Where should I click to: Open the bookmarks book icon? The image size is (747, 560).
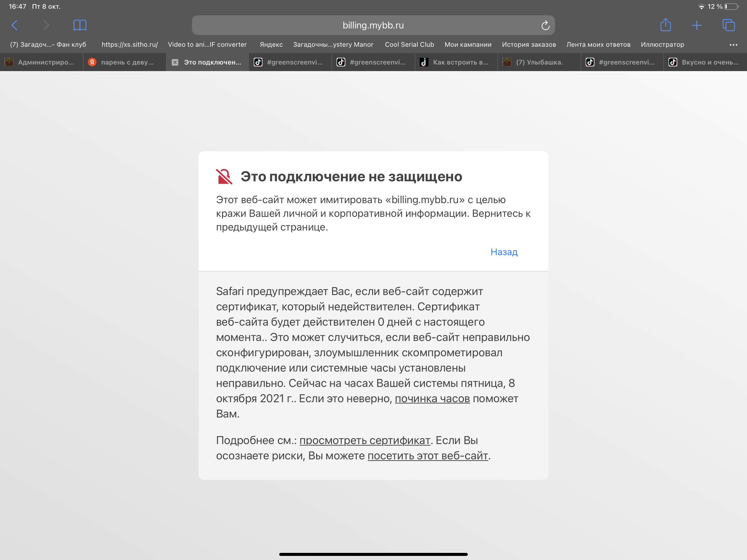(80, 25)
